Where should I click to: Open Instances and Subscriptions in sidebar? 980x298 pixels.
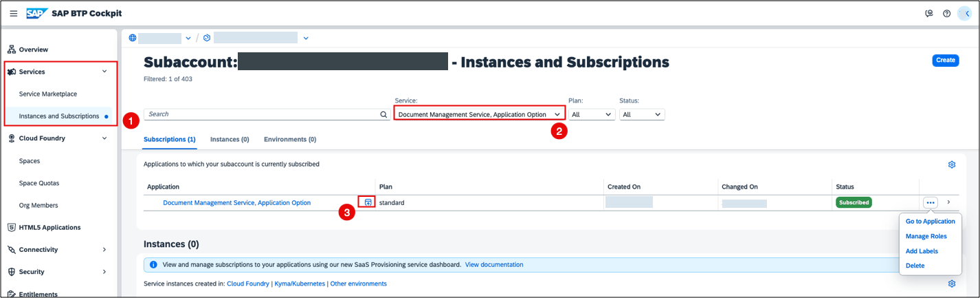pyautogui.click(x=59, y=116)
